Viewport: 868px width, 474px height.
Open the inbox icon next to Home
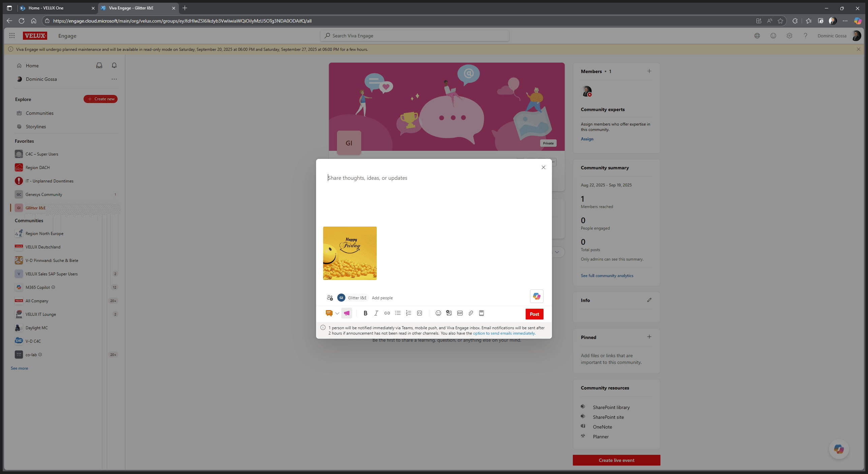(99, 65)
